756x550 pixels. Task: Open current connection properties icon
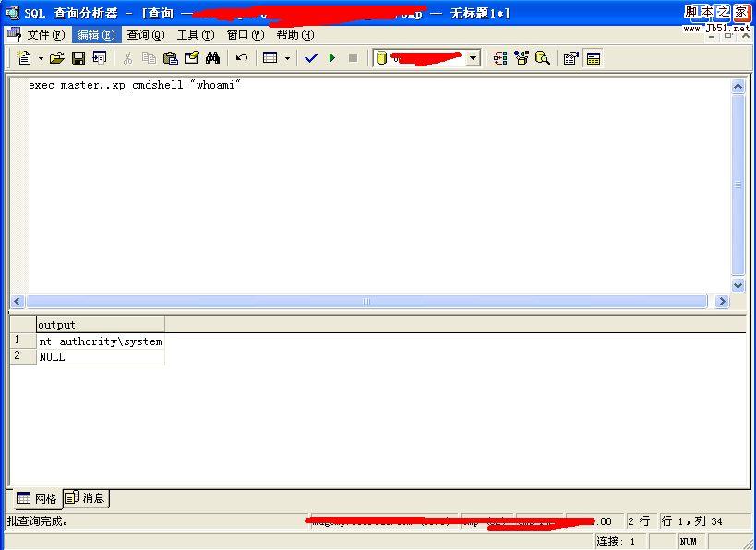[570, 57]
